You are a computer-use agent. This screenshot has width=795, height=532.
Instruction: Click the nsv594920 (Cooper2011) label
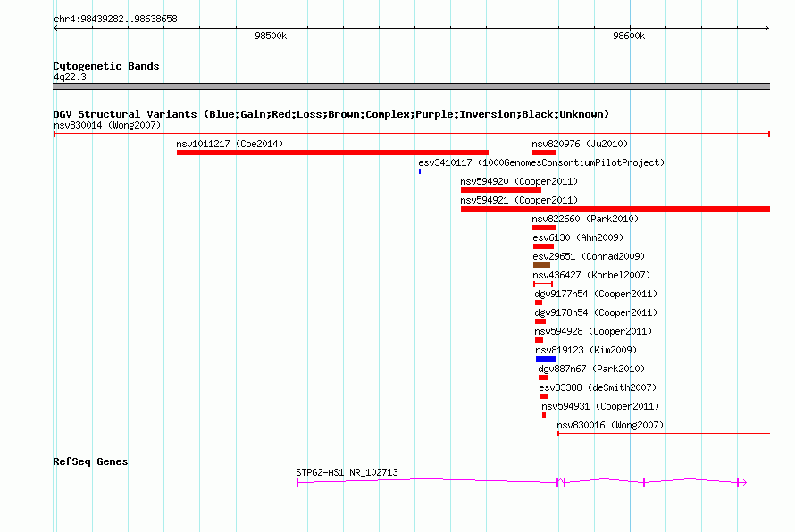[x=519, y=181]
